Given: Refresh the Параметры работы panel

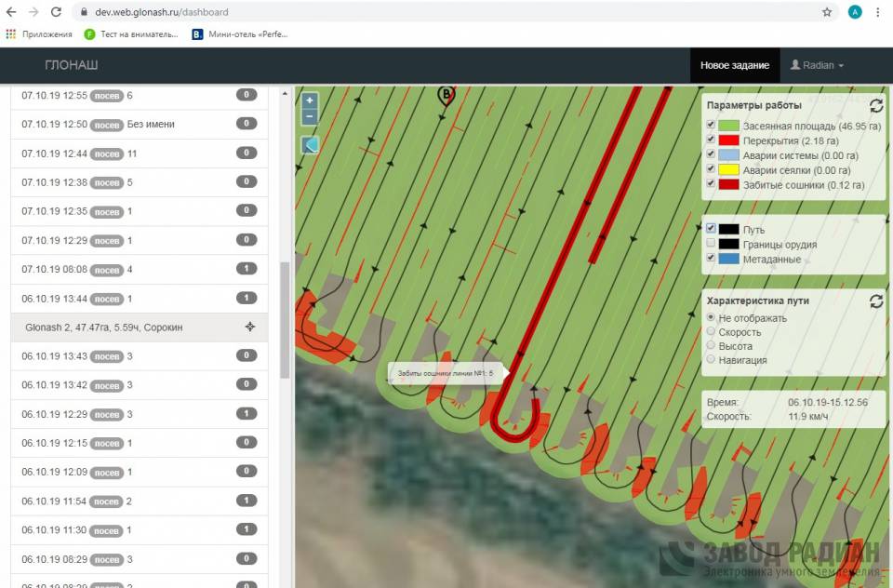Looking at the screenshot, I should point(876,105).
